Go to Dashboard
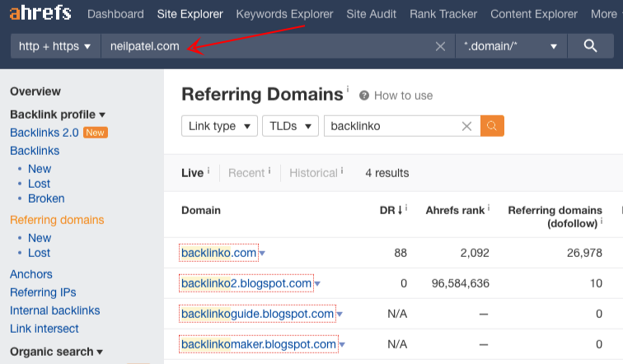 tap(115, 14)
